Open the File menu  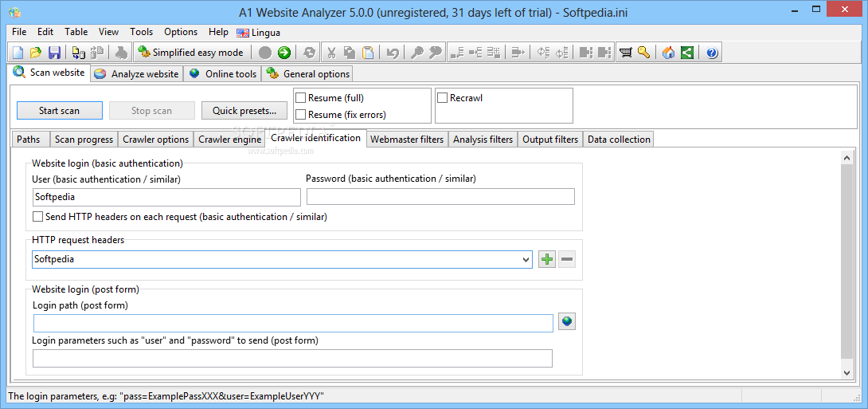point(19,32)
